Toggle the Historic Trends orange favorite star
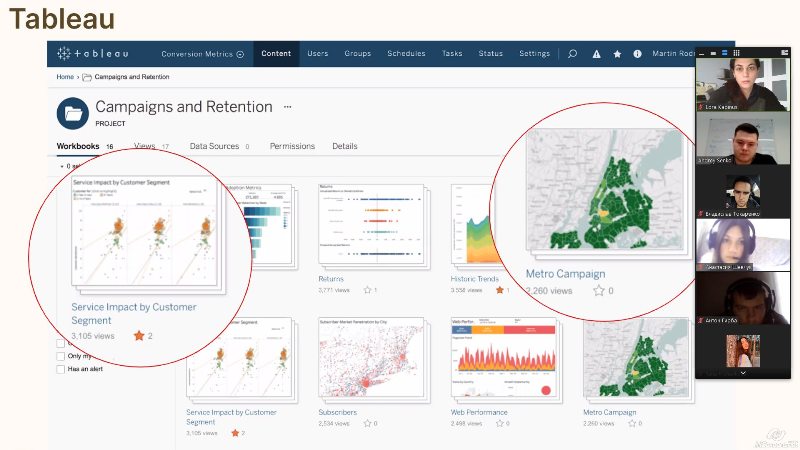 coord(499,290)
